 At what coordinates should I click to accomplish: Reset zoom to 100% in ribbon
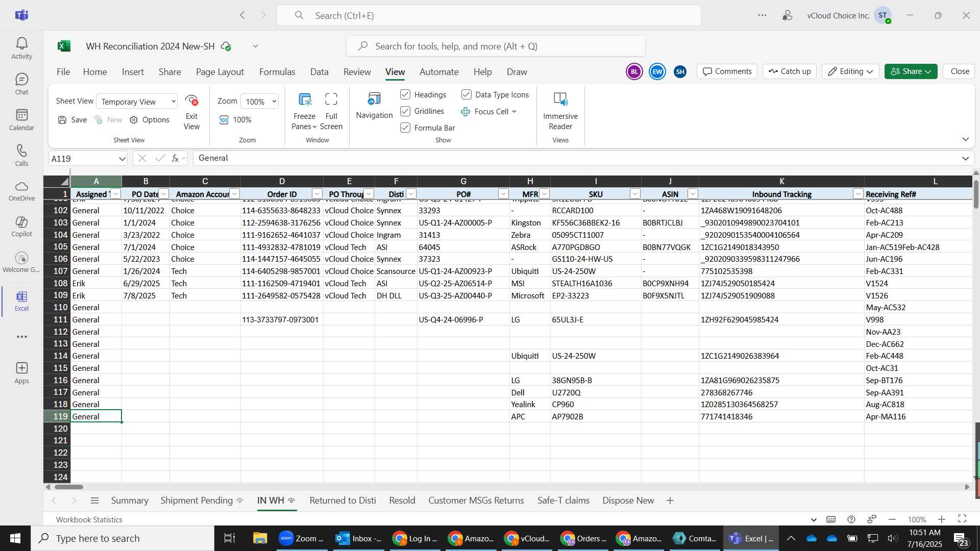click(235, 120)
